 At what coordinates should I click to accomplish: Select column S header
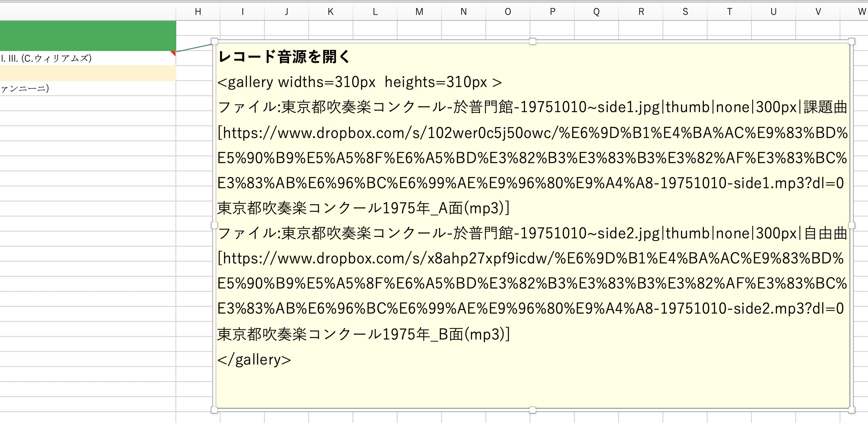(x=685, y=12)
